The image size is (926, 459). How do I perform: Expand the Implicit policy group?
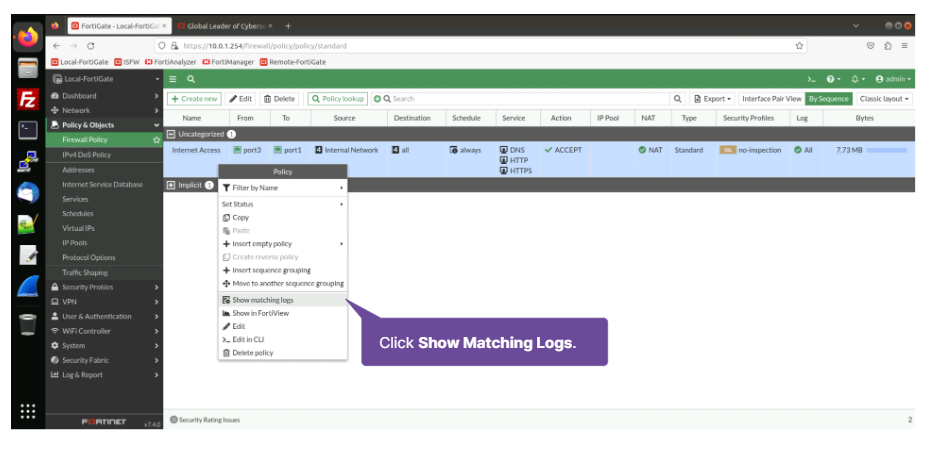pyautogui.click(x=171, y=185)
